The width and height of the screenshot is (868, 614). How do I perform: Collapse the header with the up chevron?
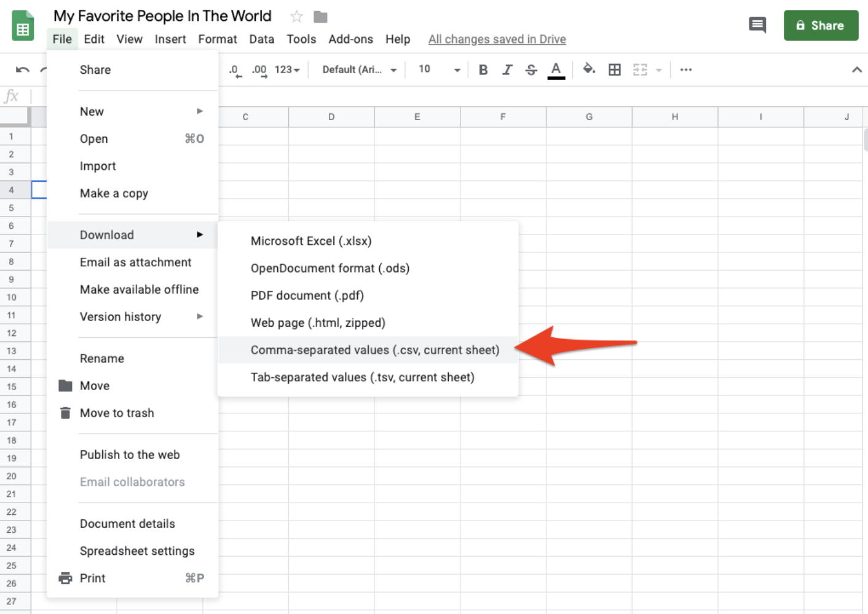coord(856,70)
